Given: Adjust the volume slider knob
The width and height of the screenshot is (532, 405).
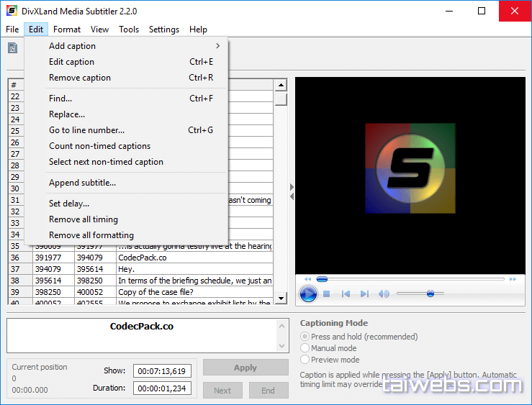Looking at the screenshot, I should coord(430,293).
